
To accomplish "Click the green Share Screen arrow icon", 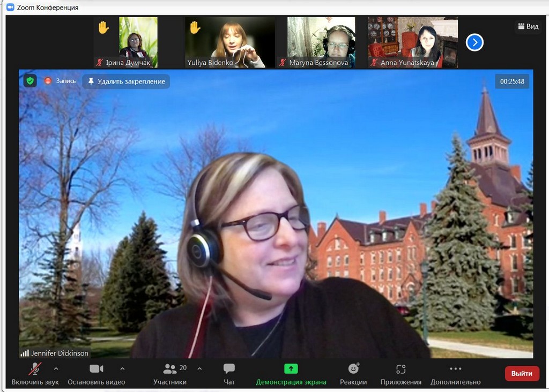I will point(291,368).
